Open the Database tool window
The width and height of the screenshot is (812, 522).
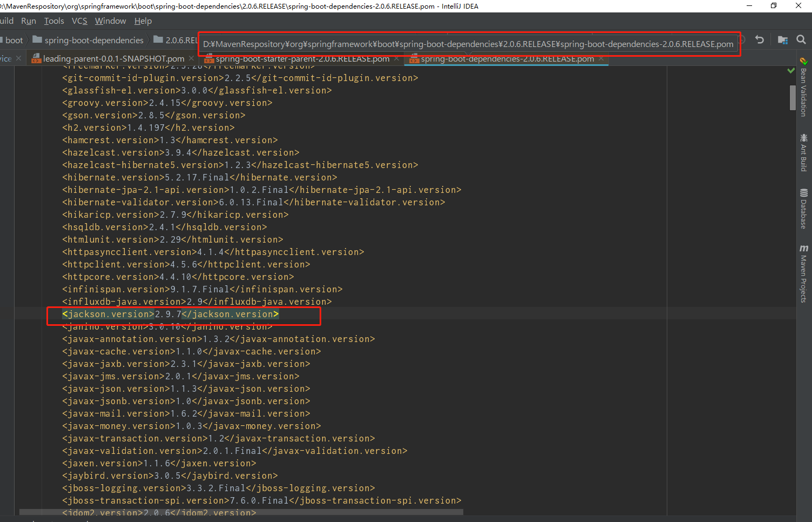[x=804, y=209]
